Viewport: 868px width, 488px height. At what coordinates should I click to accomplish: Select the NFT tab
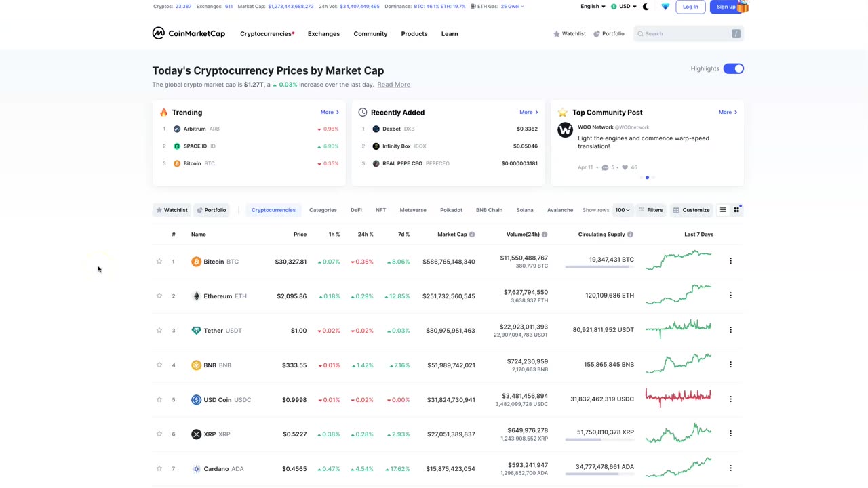coord(380,210)
